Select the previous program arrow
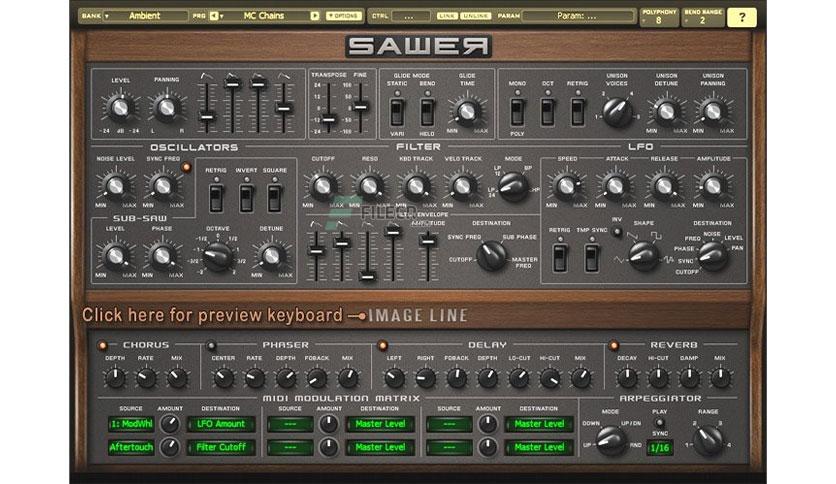This screenshot has width=836, height=484. [214, 16]
